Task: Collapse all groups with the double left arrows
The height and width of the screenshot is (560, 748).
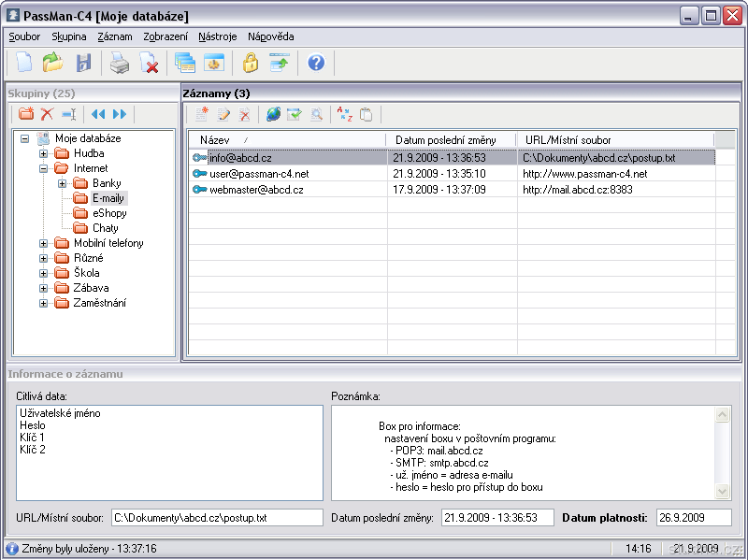Action: pyautogui.click(x=98, y=114)
